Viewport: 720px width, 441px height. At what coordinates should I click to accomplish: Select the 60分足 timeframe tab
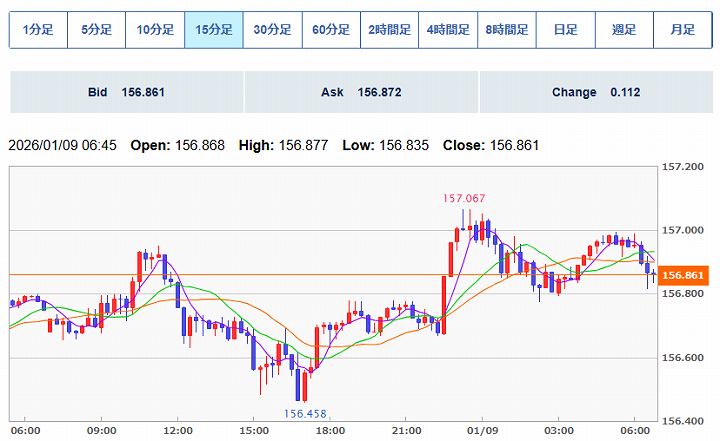pos(331,30)
